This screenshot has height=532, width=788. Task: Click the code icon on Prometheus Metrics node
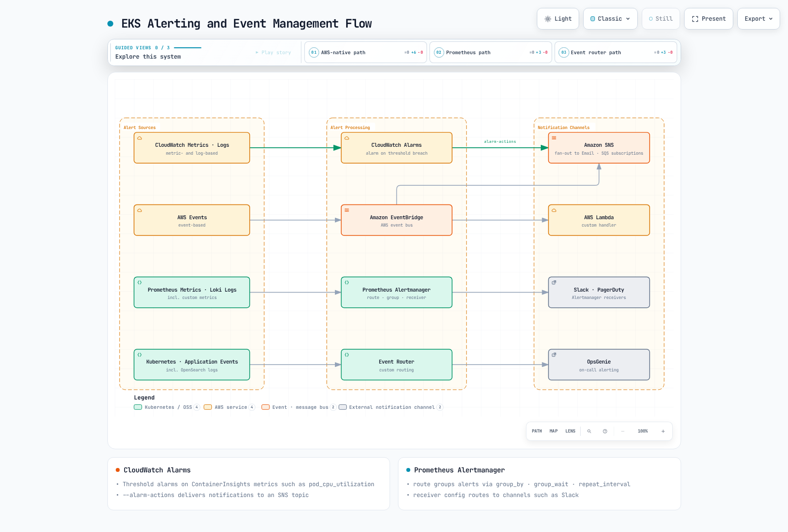139,282
